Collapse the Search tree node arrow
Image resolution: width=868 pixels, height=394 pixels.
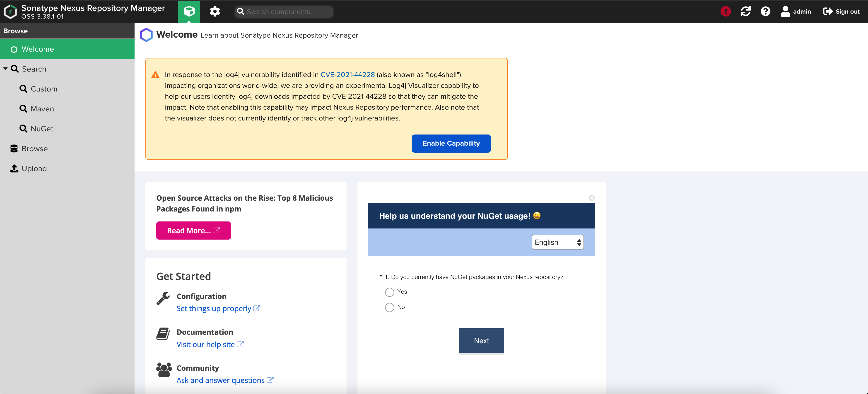coord(5,69)
